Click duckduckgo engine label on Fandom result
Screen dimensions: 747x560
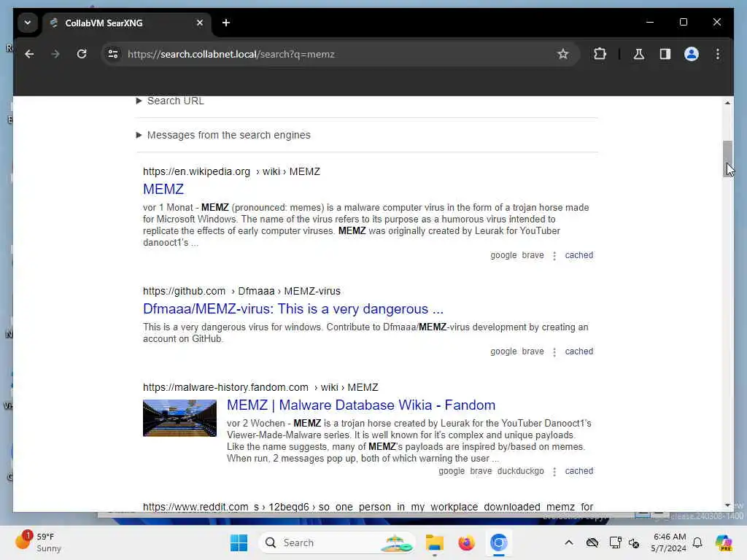520,471
